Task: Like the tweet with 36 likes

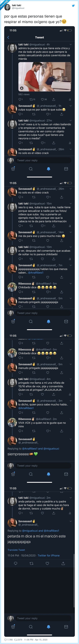Action: pos(44,99)
